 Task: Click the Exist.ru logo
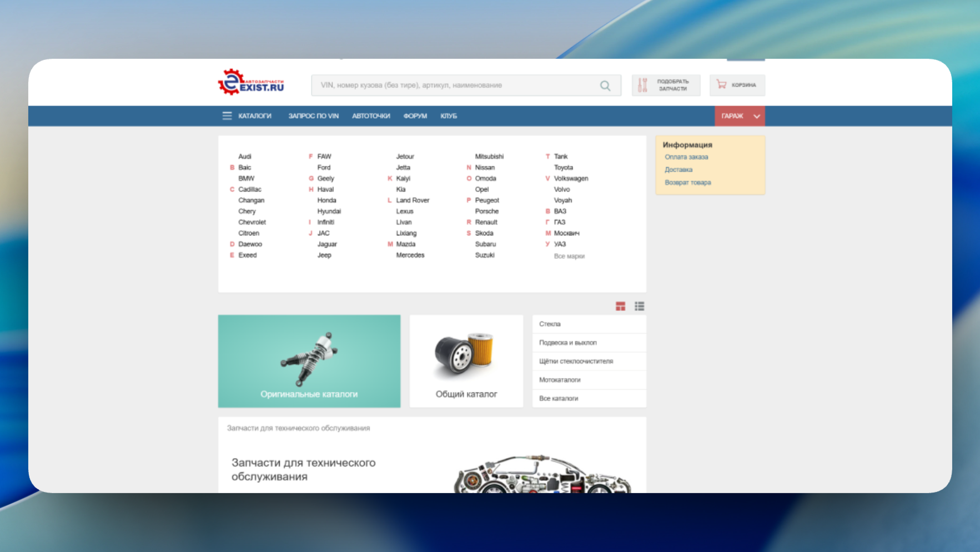251,83
